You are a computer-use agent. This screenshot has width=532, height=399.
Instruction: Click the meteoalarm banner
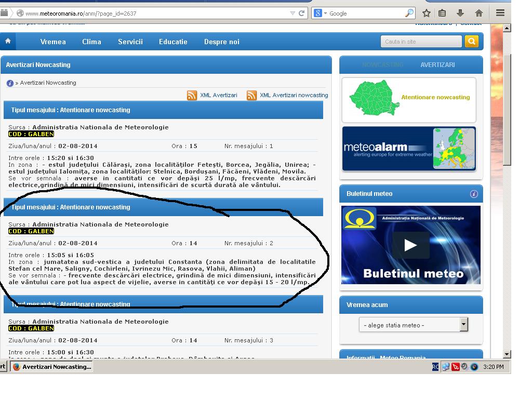pyautogui.click(x=408, y=149)
